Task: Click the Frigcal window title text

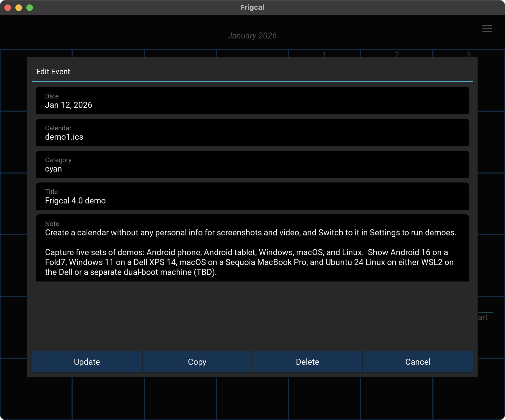Action: pos(252,7)
